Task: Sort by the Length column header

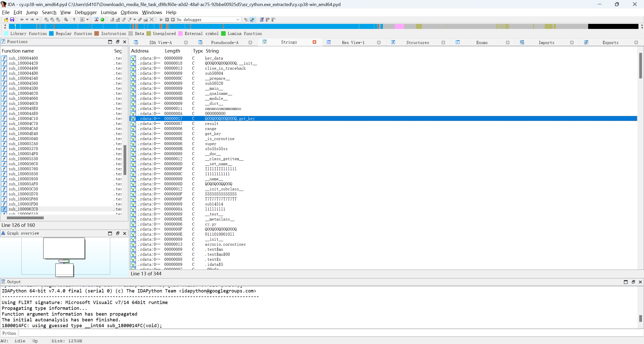Action: (177, 51)
